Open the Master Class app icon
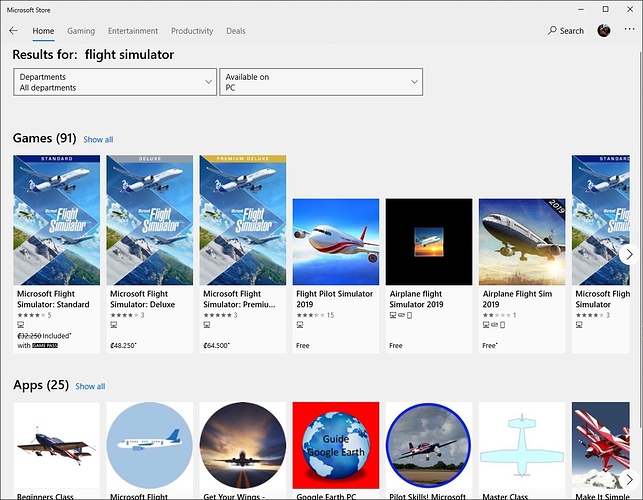Screen dimensions: 643x500 click(522, 445)
